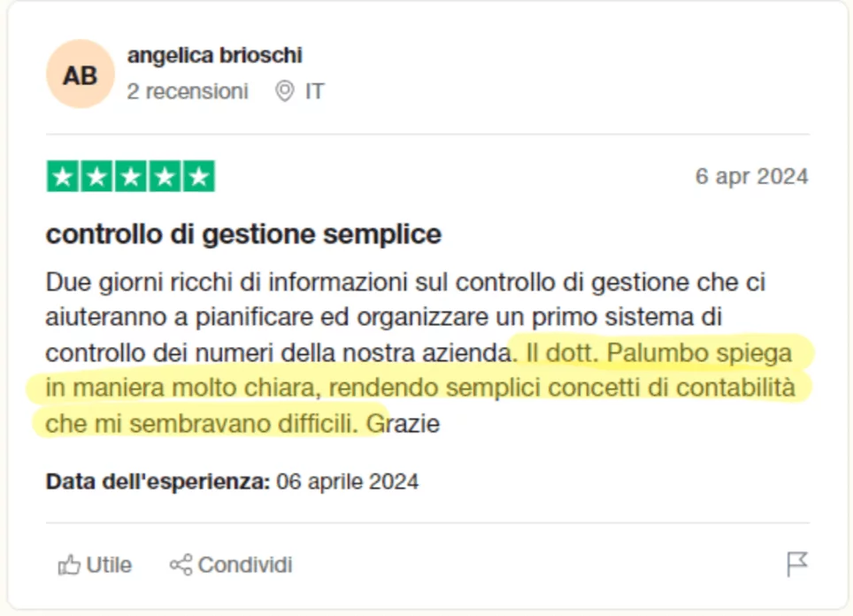853x616 pixels.
Task: Open review title controllo di gestione semplice
Action: (243, 235)
